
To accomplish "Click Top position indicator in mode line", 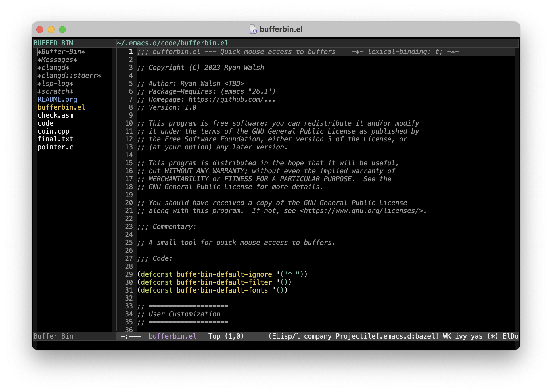I will pos(214,336).
